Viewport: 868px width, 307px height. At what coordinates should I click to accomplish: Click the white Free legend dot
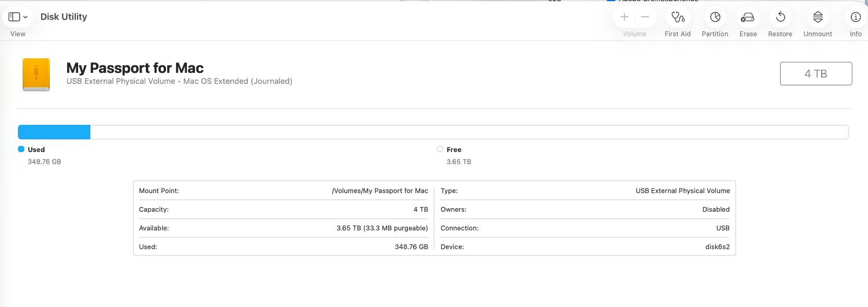tap(440, 149)
